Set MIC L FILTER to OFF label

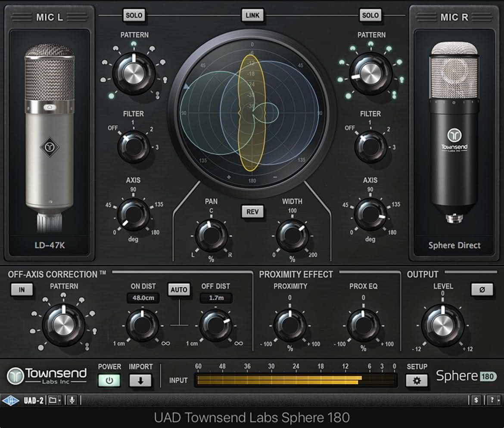[112, 128]
